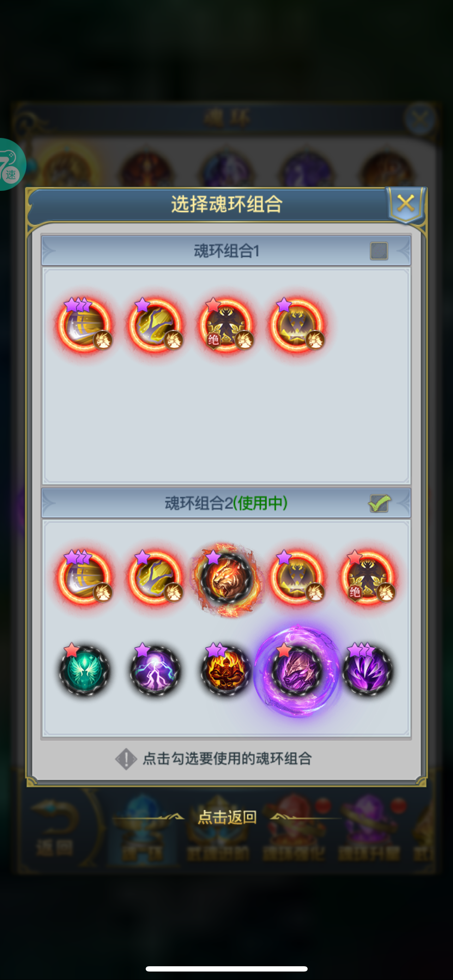Select three-star shield ring in 组合1
This screenshot has width=453, height=980.
click(84, 325)
